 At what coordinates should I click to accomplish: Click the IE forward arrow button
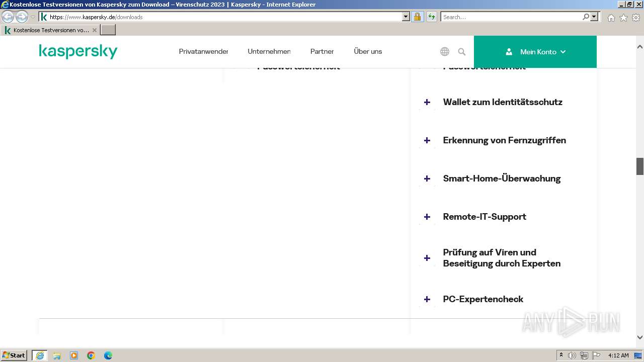[x=22, y=17]
